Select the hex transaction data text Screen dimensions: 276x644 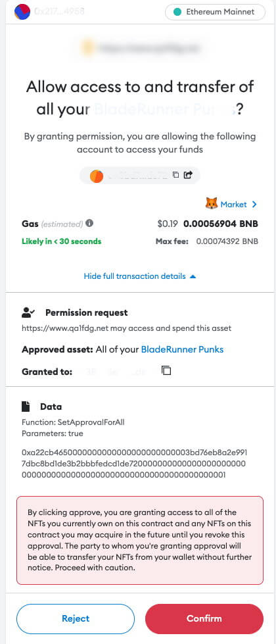tap(134, 464)
